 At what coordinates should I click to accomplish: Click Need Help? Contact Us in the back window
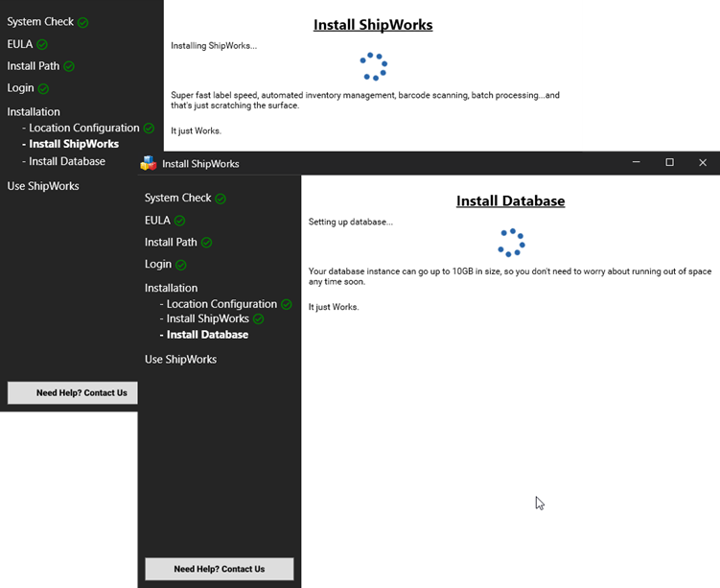[73, 392]
